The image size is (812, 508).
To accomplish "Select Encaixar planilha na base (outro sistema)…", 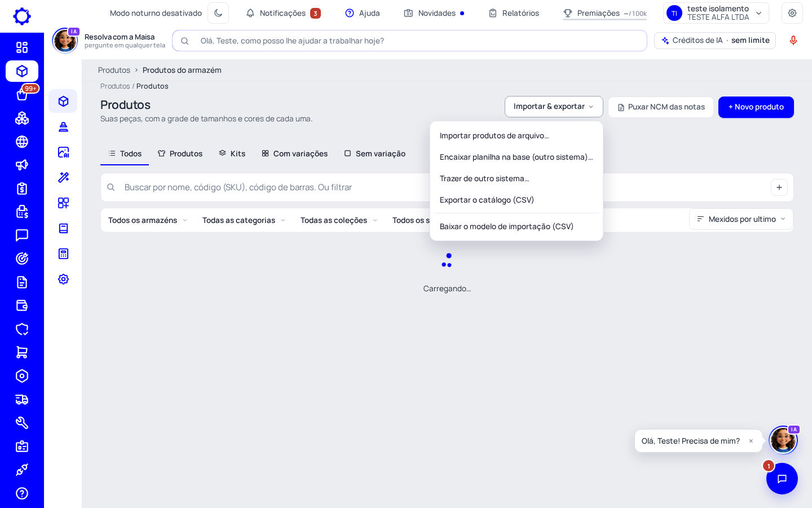I will coord(517,157).
